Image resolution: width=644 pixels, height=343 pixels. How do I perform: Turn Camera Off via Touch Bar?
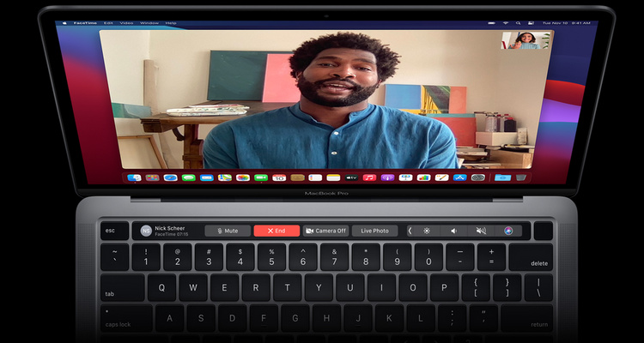(325, 231)
